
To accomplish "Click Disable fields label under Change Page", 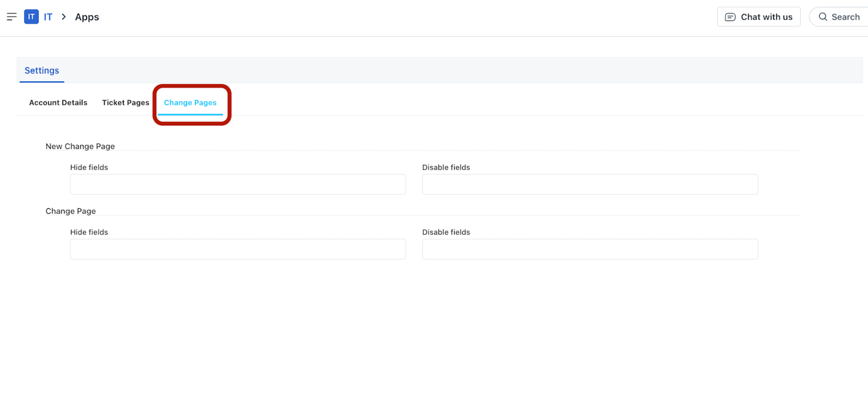I will pos(446,232).
